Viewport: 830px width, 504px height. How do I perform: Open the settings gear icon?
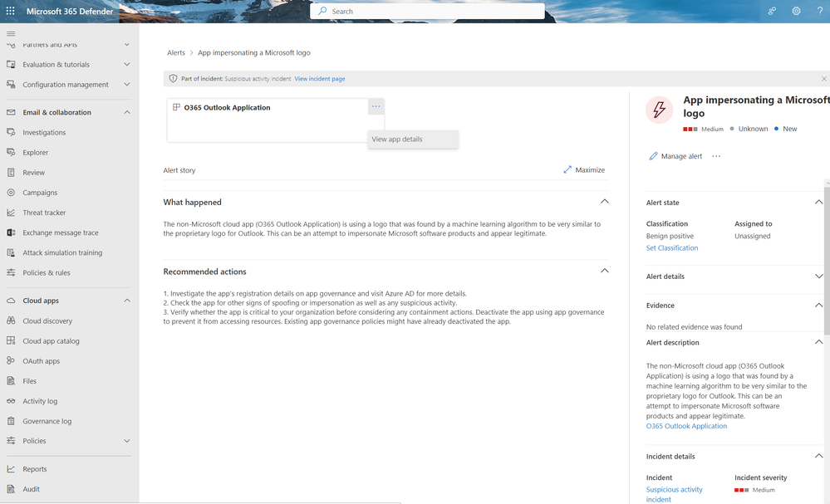(x=796, y=11)
